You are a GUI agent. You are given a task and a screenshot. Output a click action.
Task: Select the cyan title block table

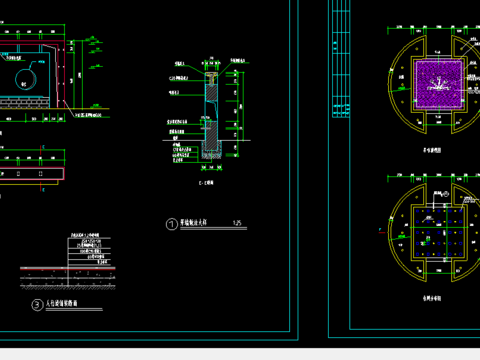click(341, 58)
